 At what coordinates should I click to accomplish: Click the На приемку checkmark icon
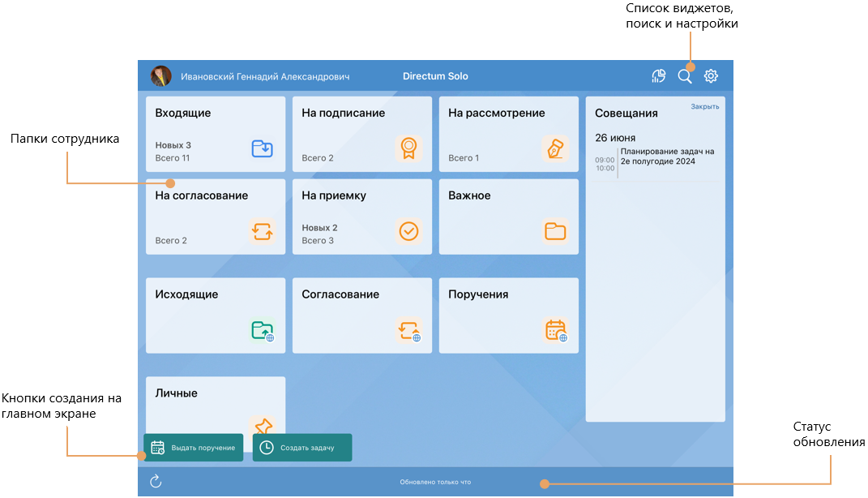click(408, 231)
